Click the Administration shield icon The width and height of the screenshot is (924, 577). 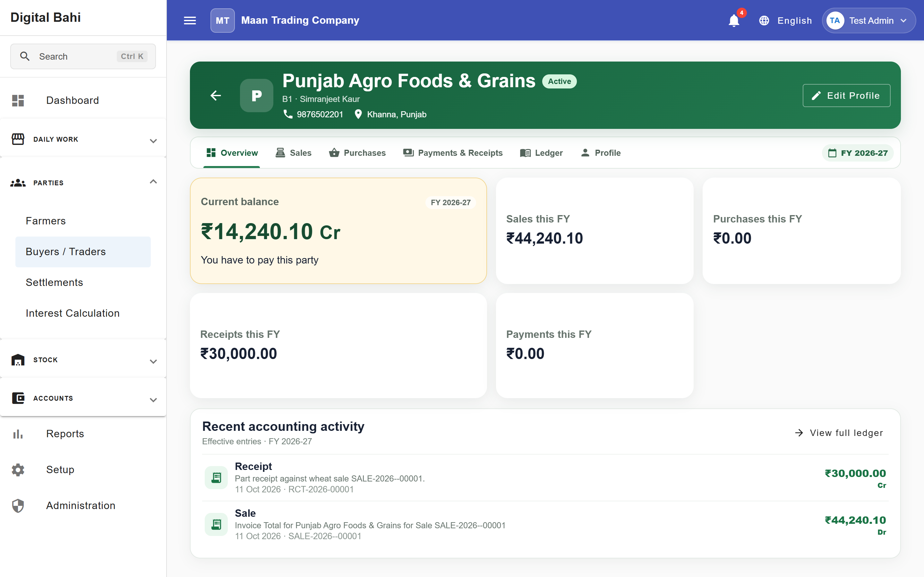point(18,506)
